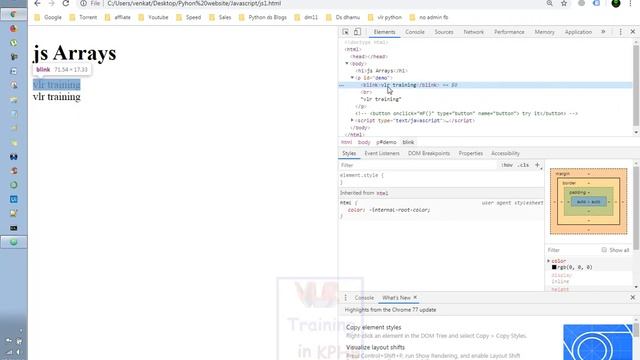The height and width of the screenshot is (360, 640).
Task: Click Elements panel vertical scrollbar
Action: (636, 86)
